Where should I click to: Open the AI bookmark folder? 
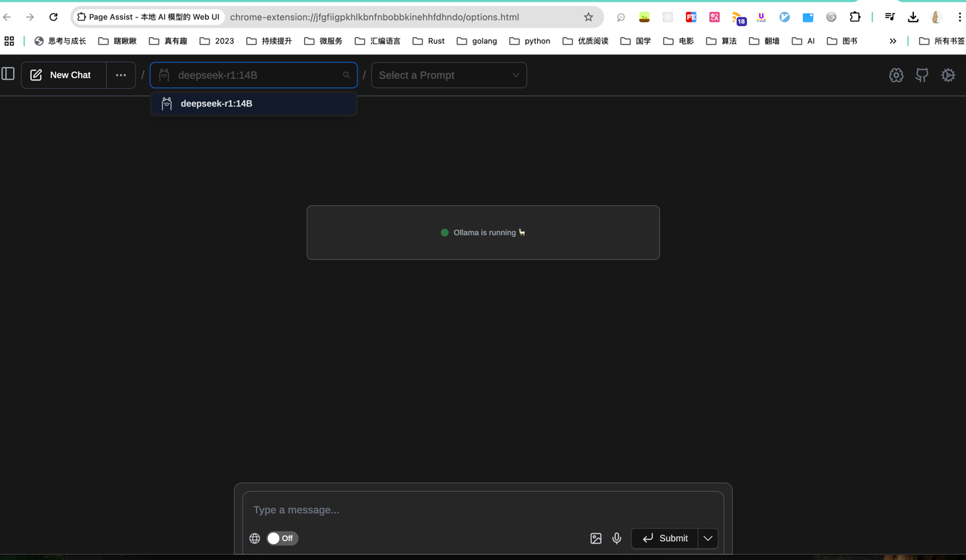click(804, 41)
